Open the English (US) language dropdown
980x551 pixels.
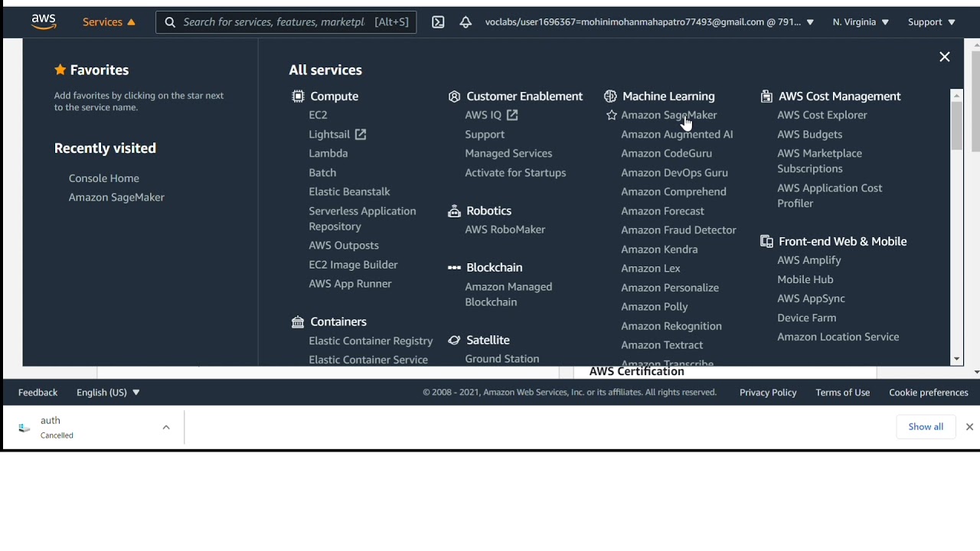(x=108, y=393)
